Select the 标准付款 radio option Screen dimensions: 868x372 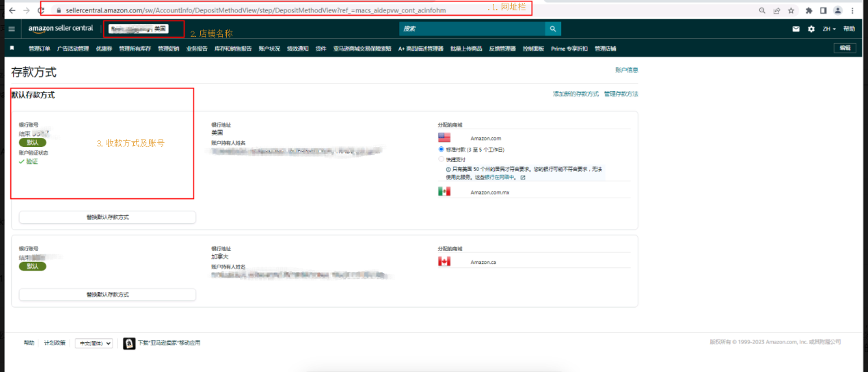(442, 149)
